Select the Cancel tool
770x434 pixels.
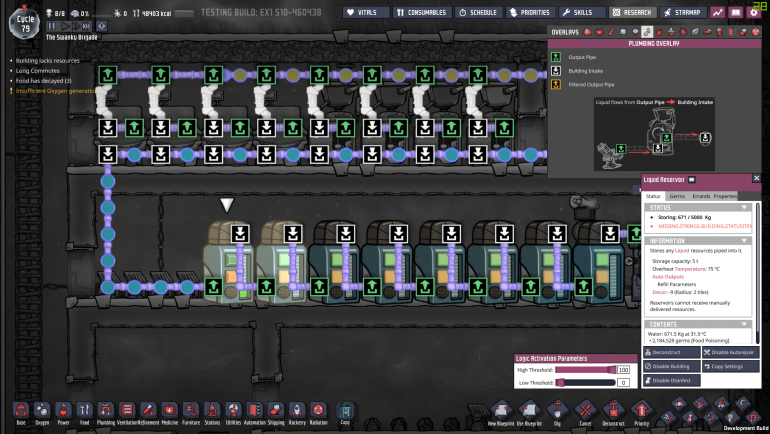click(x=585, y=412)
